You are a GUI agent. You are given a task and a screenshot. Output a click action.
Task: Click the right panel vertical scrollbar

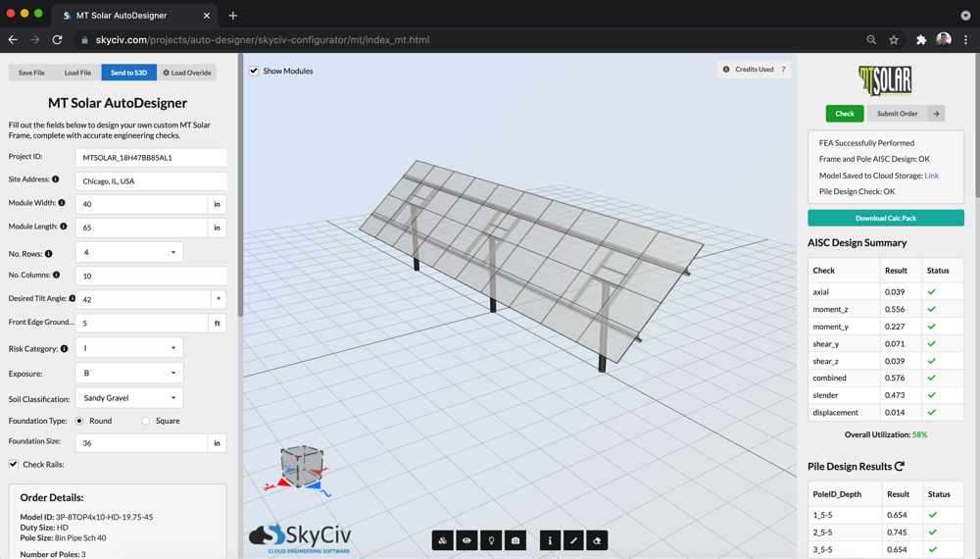tap(976, 126)
